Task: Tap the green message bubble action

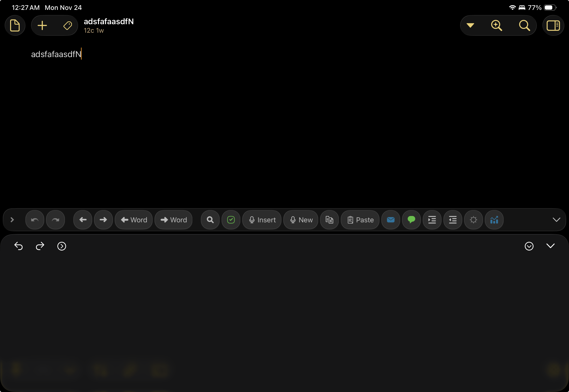Action: coord(411,220)
